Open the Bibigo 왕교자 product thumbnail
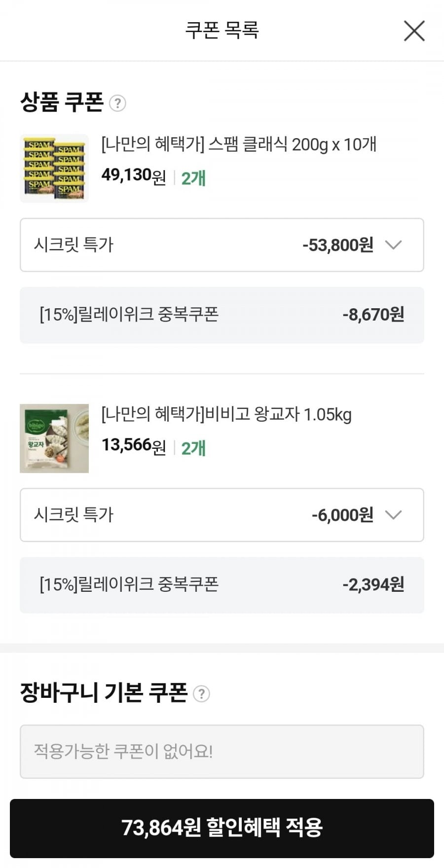This screenshot has width=444, height=868. point(54,438)
